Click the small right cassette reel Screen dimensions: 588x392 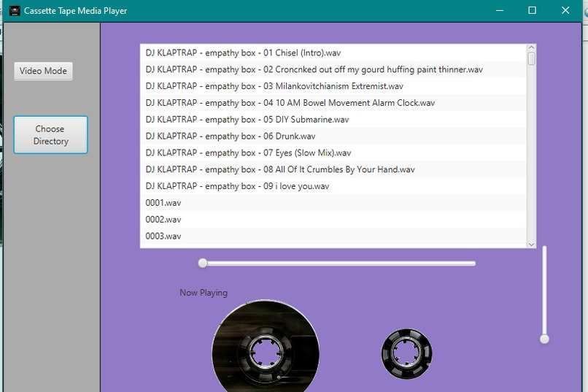pyautogui.click(x=406, y=353)
